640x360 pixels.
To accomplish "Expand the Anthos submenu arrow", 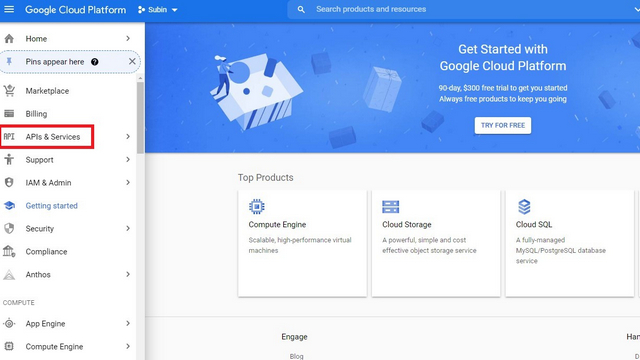I will [x=128, y=274].
